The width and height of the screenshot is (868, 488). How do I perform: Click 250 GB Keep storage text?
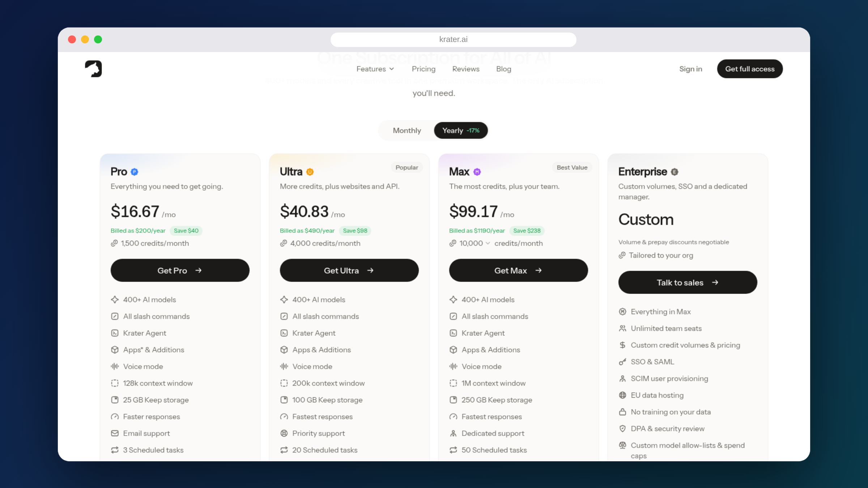(497, 400)
